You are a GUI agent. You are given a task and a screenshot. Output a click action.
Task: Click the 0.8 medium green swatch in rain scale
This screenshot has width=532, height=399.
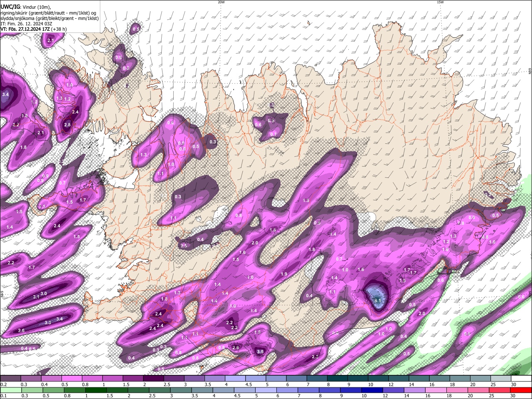click(74, 390)
